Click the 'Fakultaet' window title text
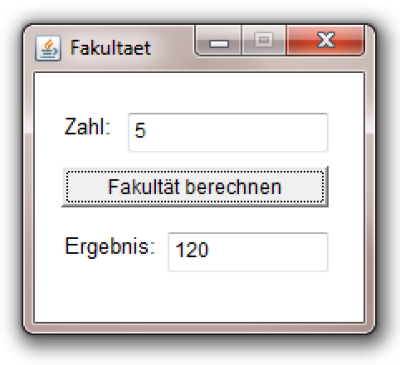This screenshot has width=400, height=365. (x=110, y=48)
